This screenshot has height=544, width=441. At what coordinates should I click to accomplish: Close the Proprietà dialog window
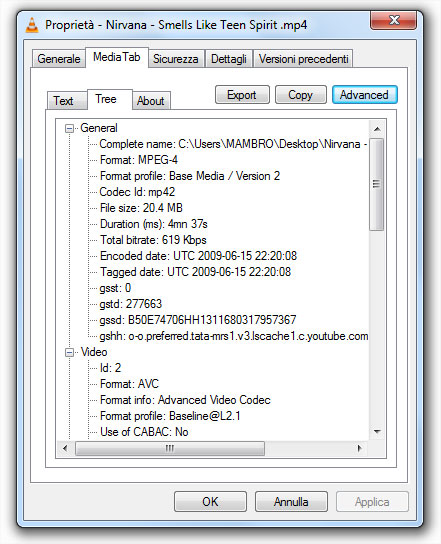[394, 20]
